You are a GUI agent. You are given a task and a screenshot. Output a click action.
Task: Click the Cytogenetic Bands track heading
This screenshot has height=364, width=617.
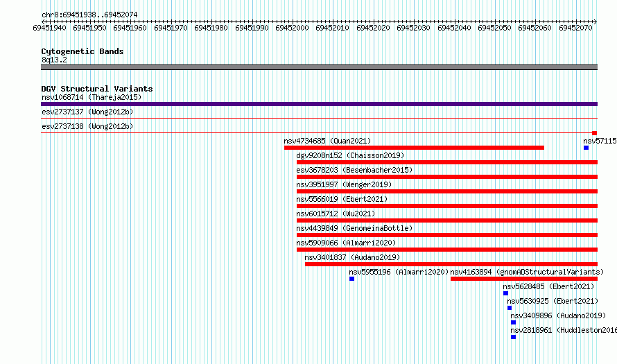[x=82, y=51]
